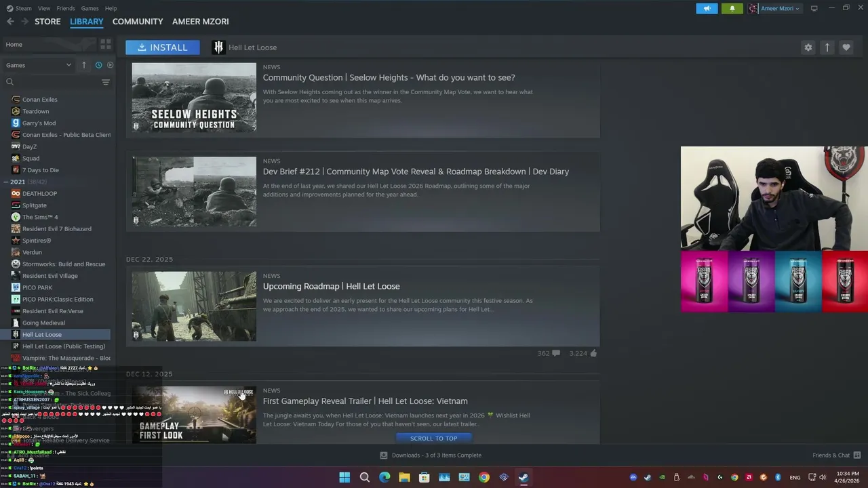Add Hell Let Loose to favorites heart
The width and height of the screenshot is (868, 488).
[x=846, y=47]
